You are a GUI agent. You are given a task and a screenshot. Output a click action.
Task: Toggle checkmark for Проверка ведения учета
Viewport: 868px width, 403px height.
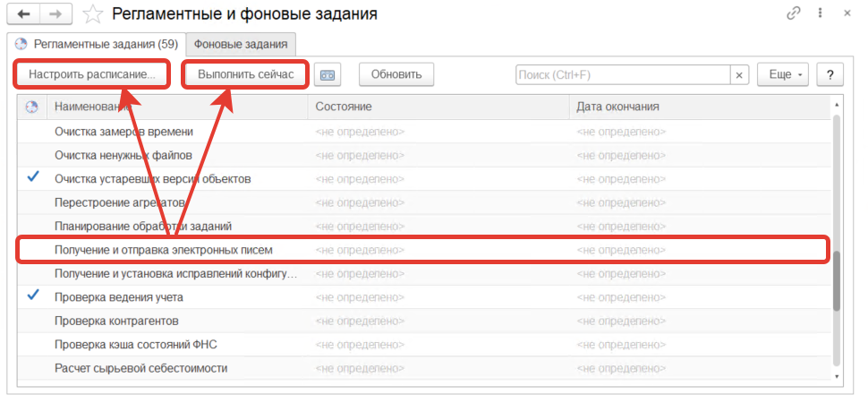pos(33,295)
